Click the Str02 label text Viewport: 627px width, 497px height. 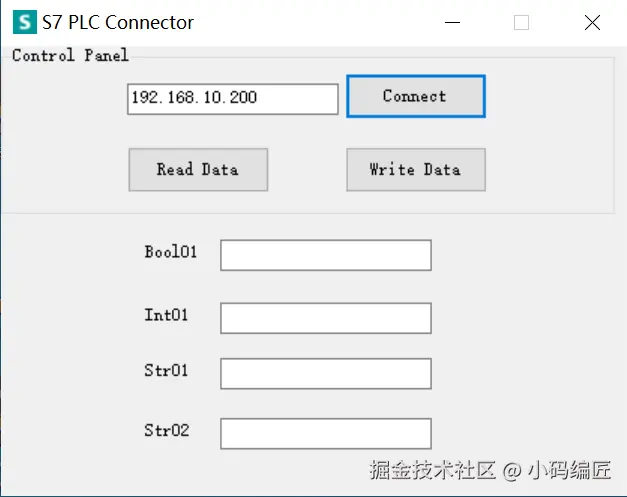[166, 431]
